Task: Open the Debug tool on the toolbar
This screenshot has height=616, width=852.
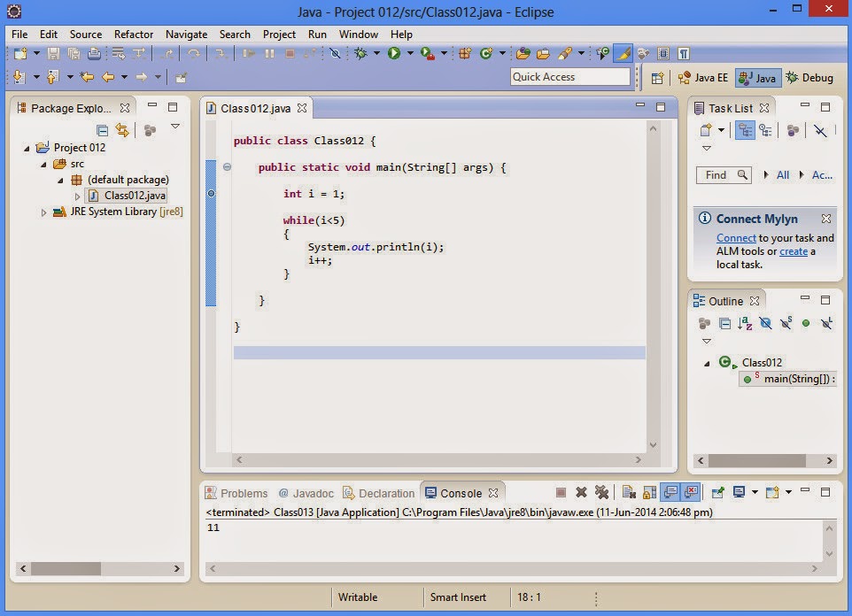Action: coord(360,51)
